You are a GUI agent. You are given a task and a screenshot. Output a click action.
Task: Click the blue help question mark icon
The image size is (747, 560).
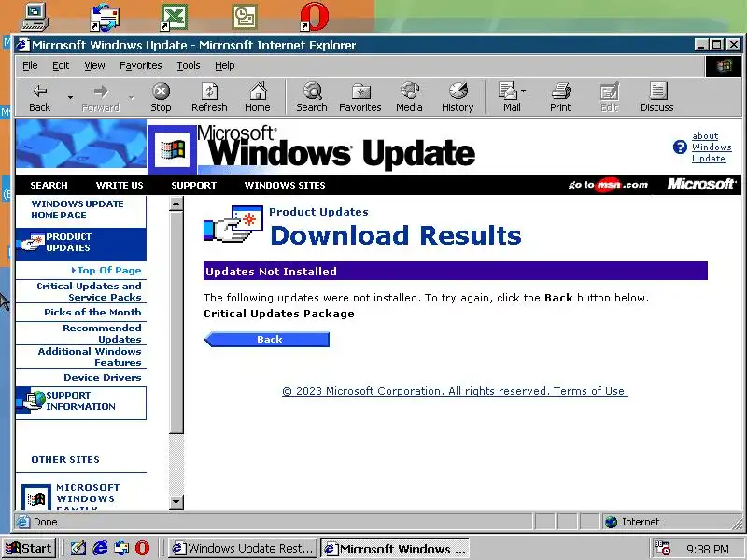click(x=680, y=147)
